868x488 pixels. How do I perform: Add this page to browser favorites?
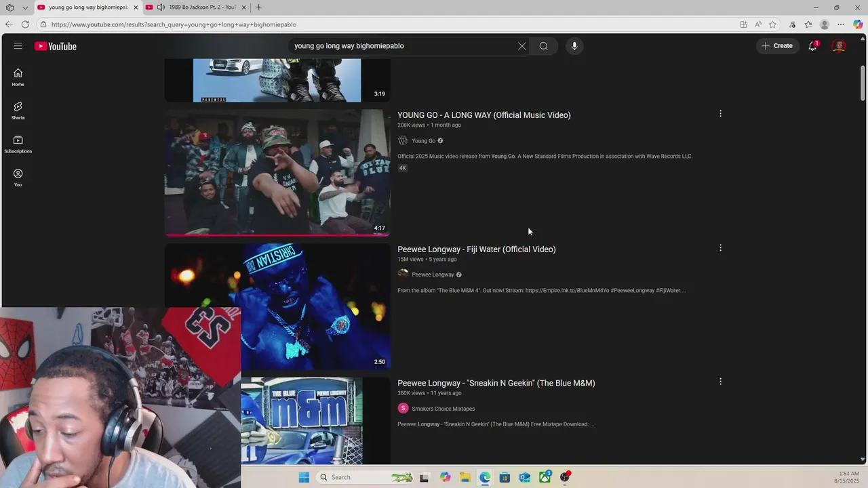point(772,24)
